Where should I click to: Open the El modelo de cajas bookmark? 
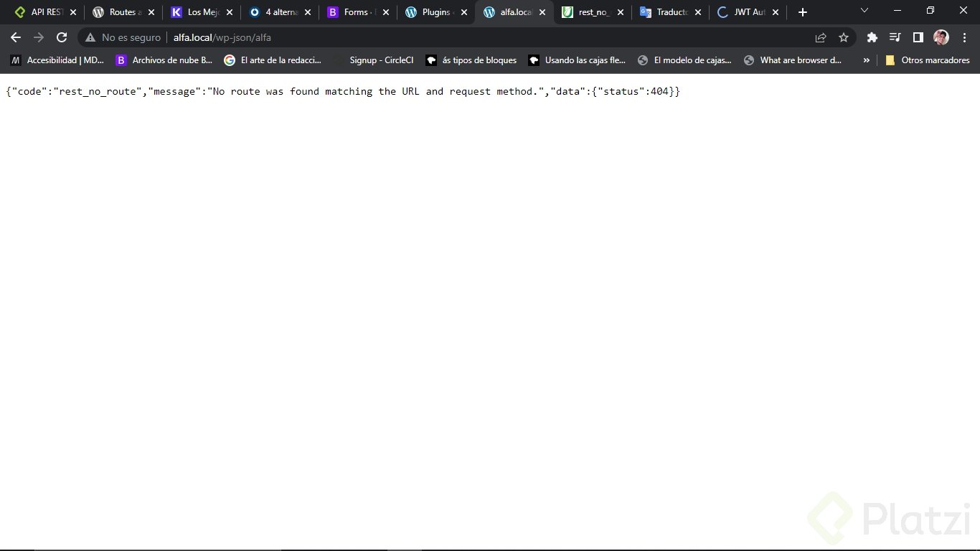pyautogui.click(x=685, y=60)
